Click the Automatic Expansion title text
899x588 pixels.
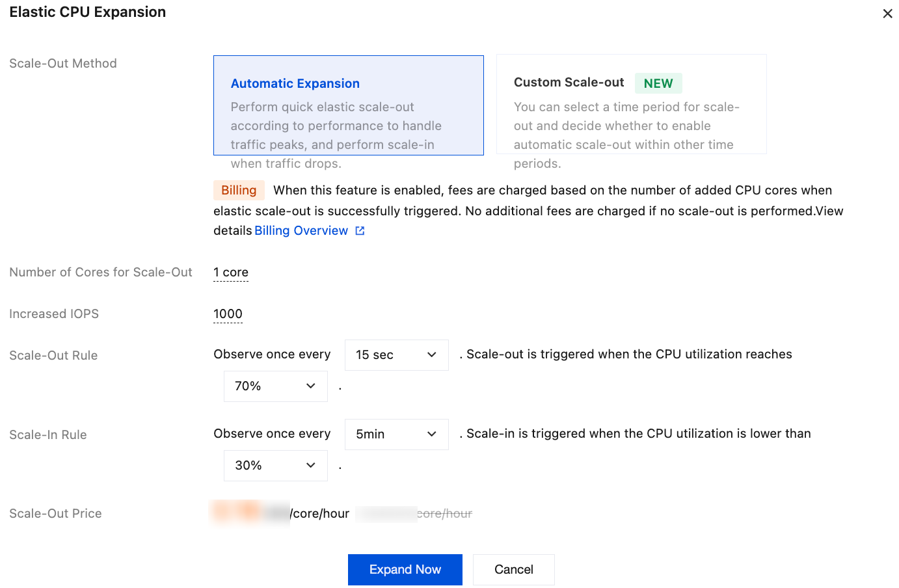pos(295,84)
